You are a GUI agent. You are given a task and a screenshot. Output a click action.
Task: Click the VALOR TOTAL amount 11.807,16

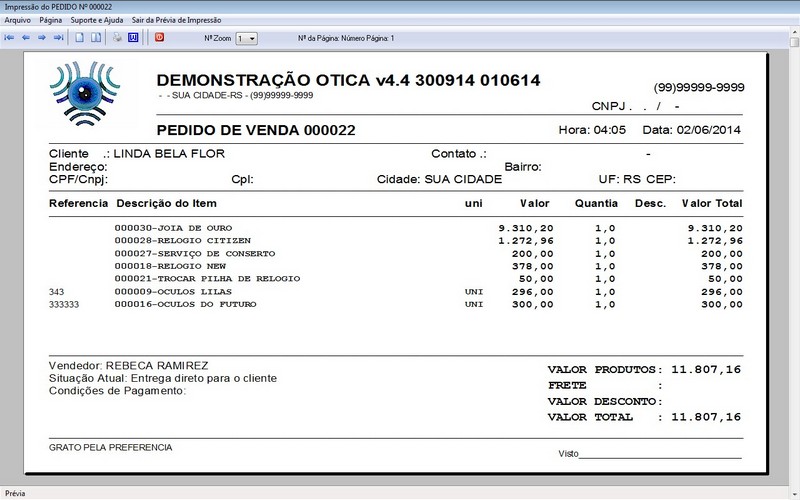(706, 417)
